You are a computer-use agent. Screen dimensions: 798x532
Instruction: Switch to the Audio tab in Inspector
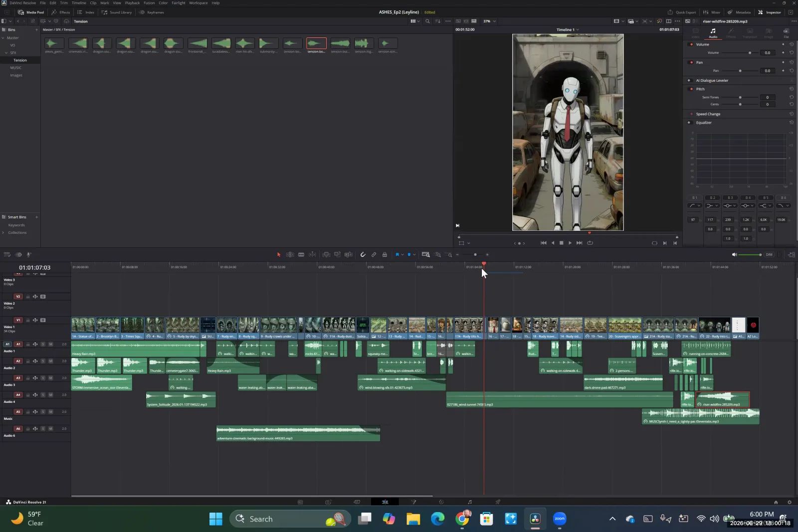point(713,33)
